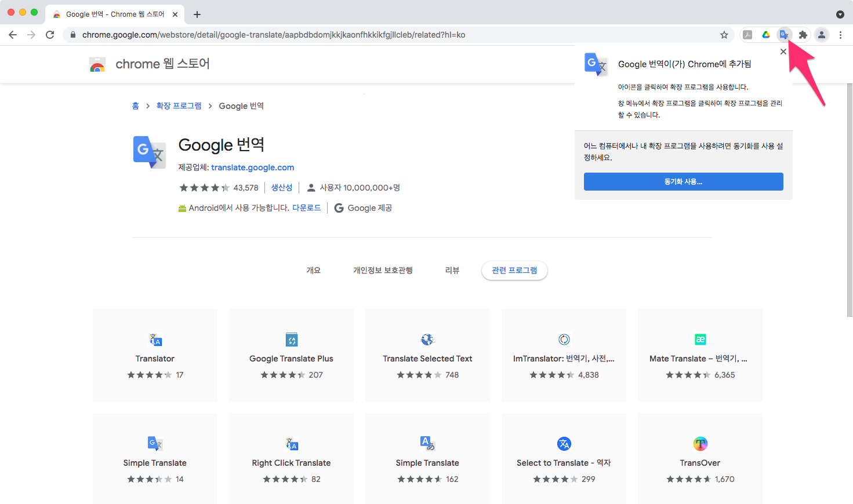
Task: Click the 생산성 category link
Action: (282, 188)
